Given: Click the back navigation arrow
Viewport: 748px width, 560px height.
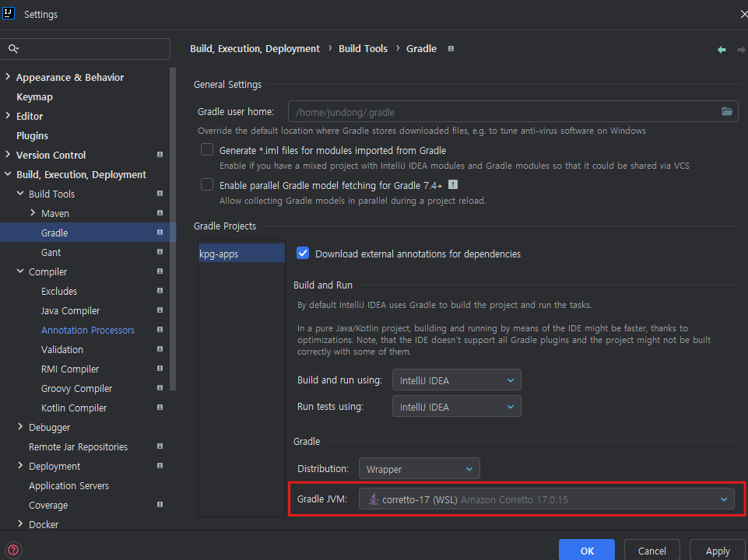Looking at the screenshot, I should click(722, 50).
